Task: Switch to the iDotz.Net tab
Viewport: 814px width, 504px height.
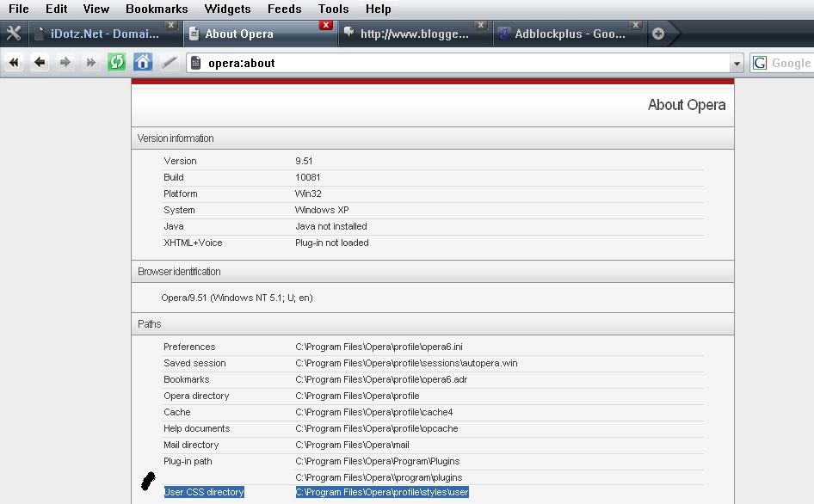Action: [104, 34]
